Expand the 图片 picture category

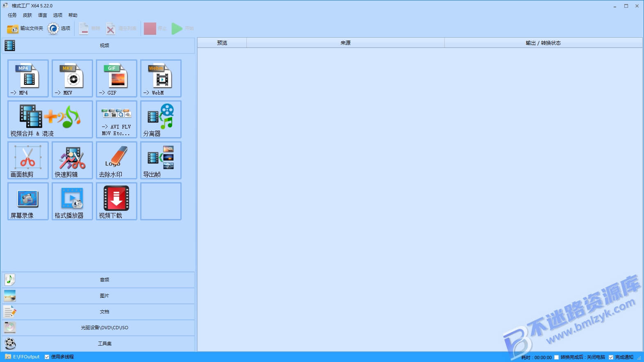(98, 296)
